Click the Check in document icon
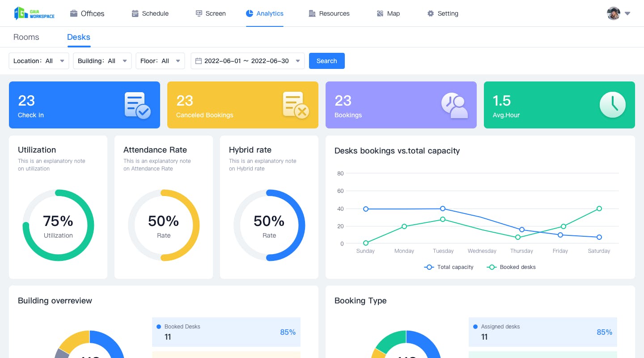 (137, 105)
